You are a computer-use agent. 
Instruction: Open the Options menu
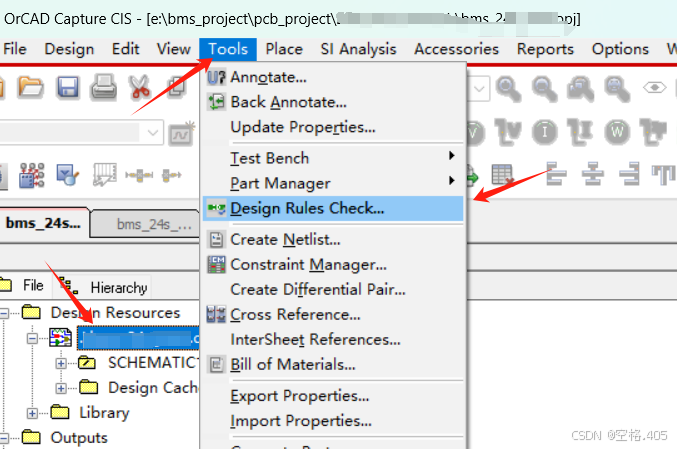pos(620,49)
